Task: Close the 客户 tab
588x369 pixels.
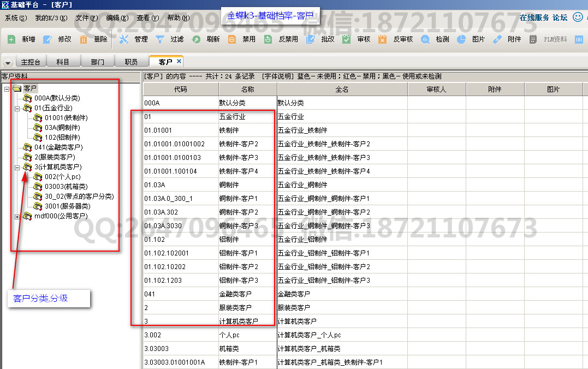Action: click(179, 61)
